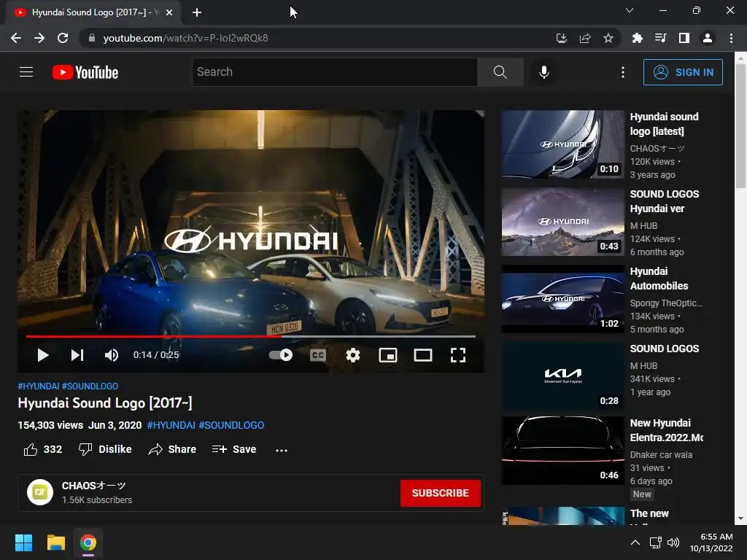
Task: Open 'Hyundai sound logo [latest]' thumbnail
Action: 562,144
